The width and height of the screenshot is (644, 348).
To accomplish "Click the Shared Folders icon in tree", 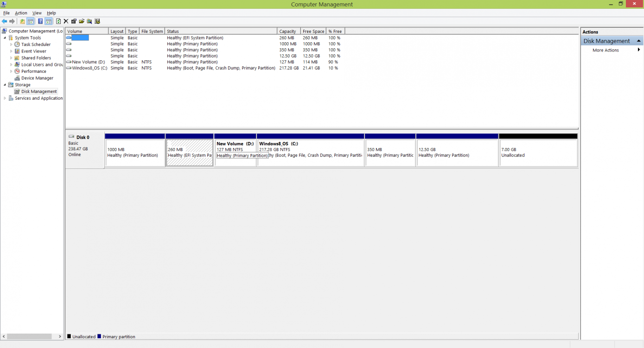I will pyautogui.click(x=17, y=58).
